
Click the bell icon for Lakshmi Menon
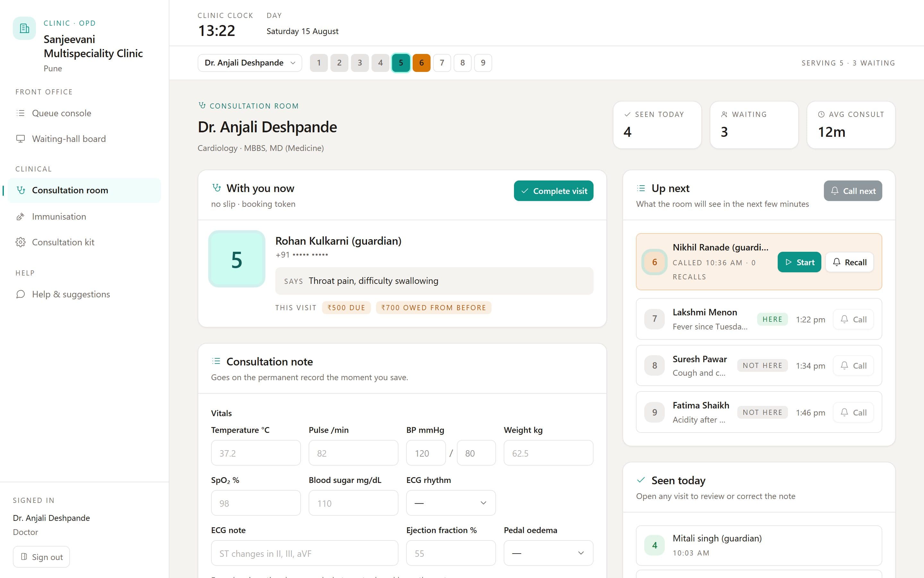[844, 319]
